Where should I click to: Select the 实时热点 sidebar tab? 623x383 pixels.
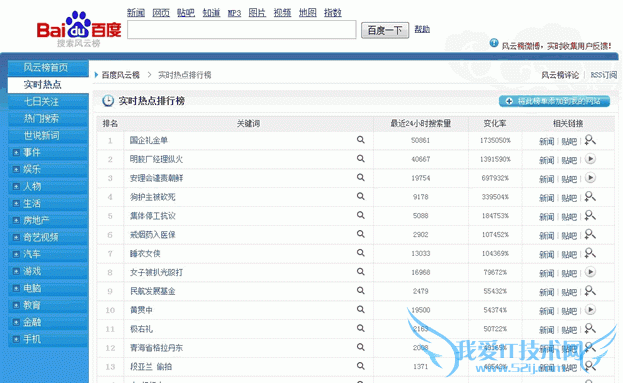[x=48, y=85]
